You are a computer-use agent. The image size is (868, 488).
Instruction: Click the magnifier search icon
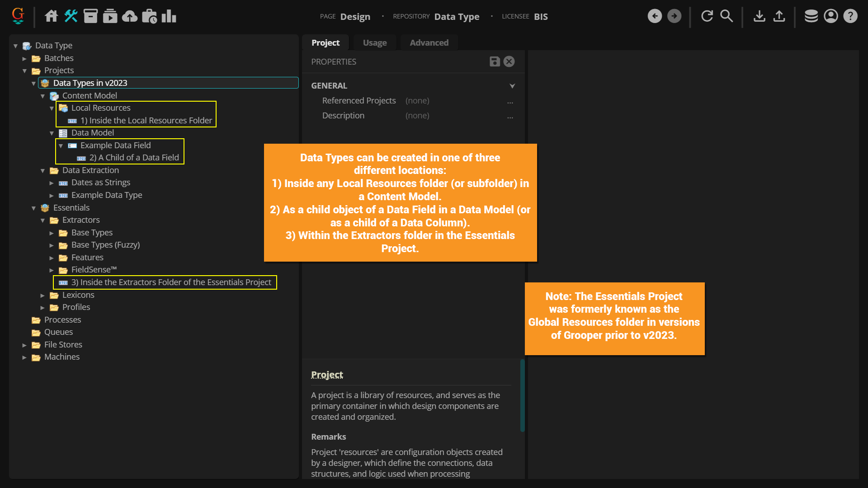coord(726,16)
